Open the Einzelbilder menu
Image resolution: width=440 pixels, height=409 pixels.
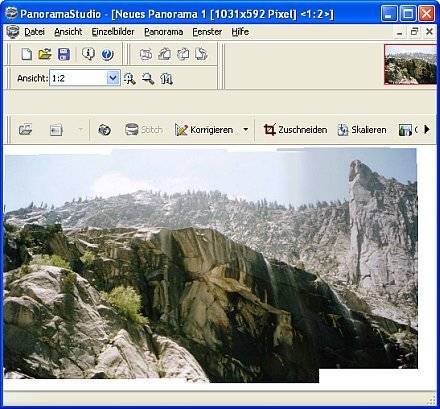(x=113, y=32)
